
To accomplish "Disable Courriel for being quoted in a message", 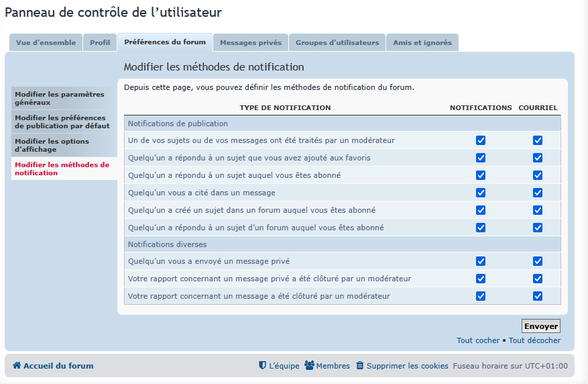I will pyautogui.click(x=537, y=193).
